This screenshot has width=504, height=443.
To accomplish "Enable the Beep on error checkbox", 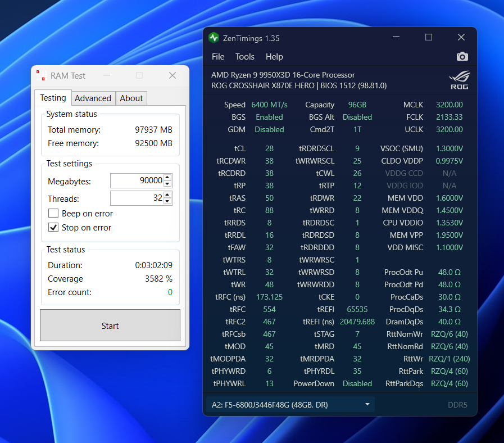I will pyautogui.click(x=53, y=214).
